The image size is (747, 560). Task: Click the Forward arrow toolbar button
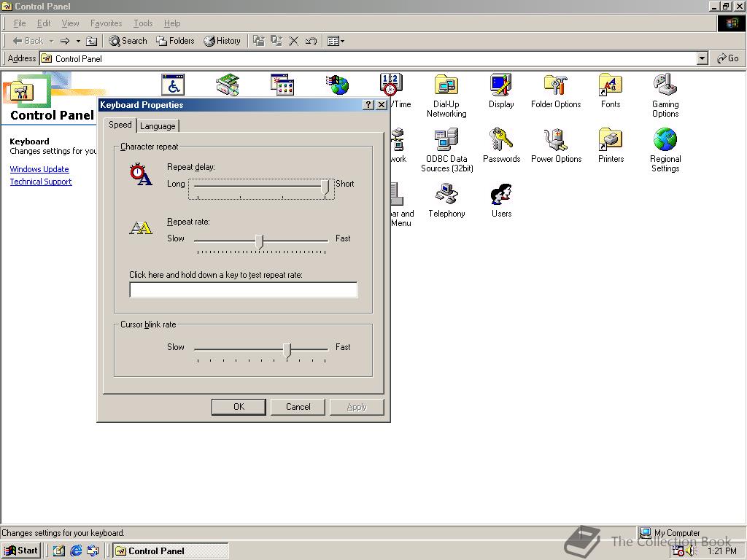tap(65, 42)
